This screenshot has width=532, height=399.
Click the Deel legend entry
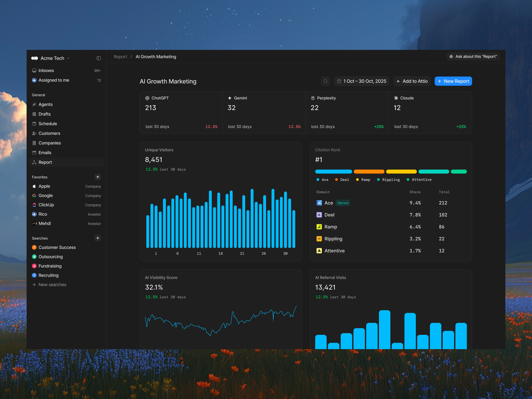(x=342, y=180)
